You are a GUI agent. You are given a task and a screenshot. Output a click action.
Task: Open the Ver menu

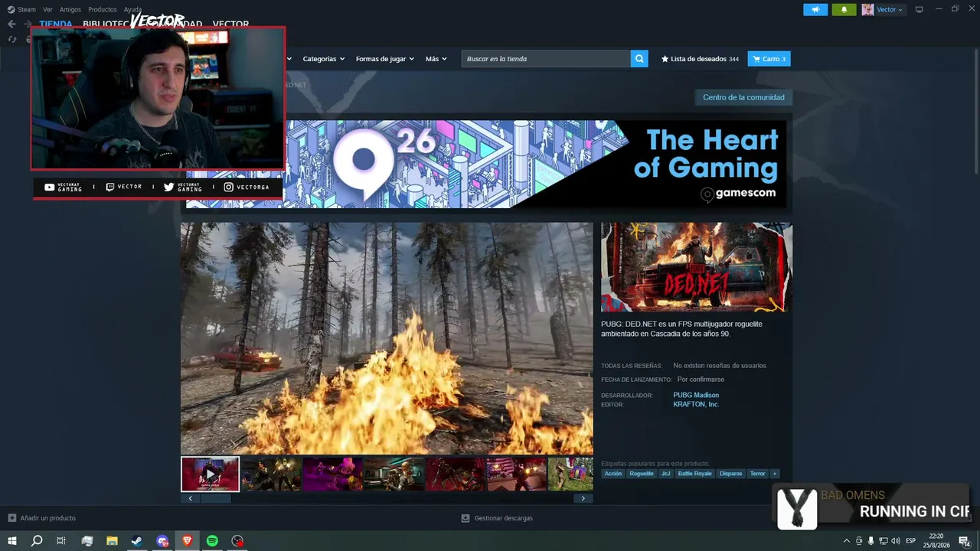(x=47, y=9)
